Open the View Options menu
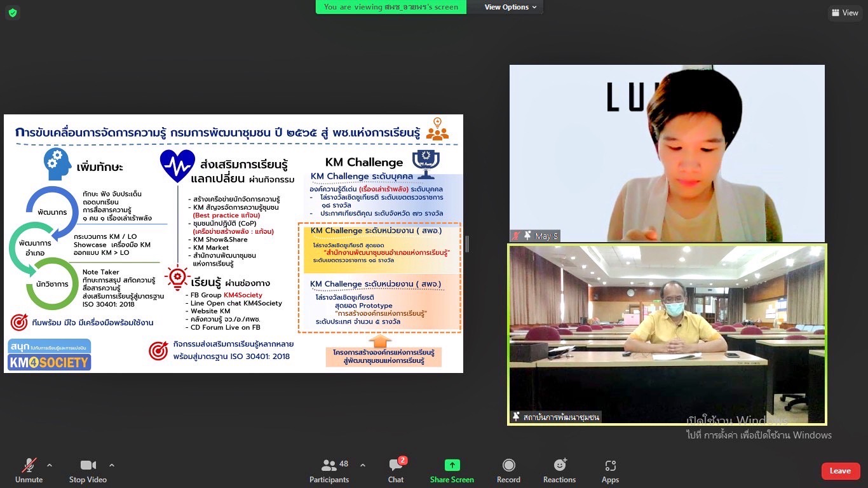The image size is (868, 488). [510, 7]
